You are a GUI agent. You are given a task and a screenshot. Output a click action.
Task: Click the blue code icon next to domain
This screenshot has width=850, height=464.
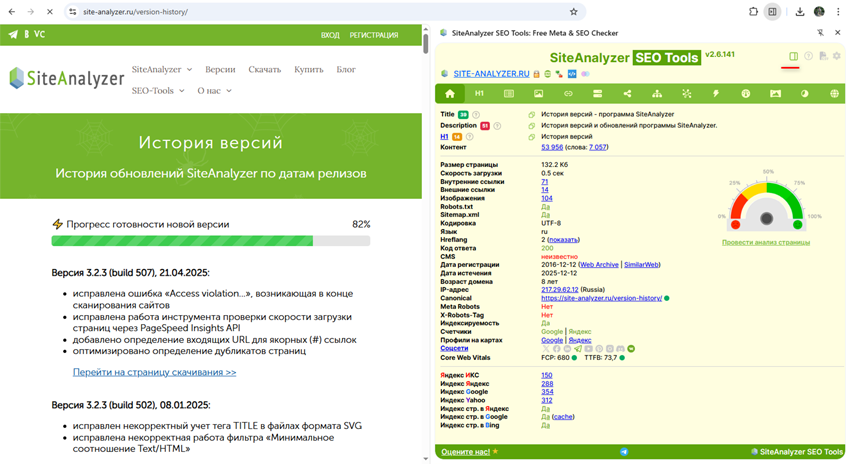click(x=572, y=74)
